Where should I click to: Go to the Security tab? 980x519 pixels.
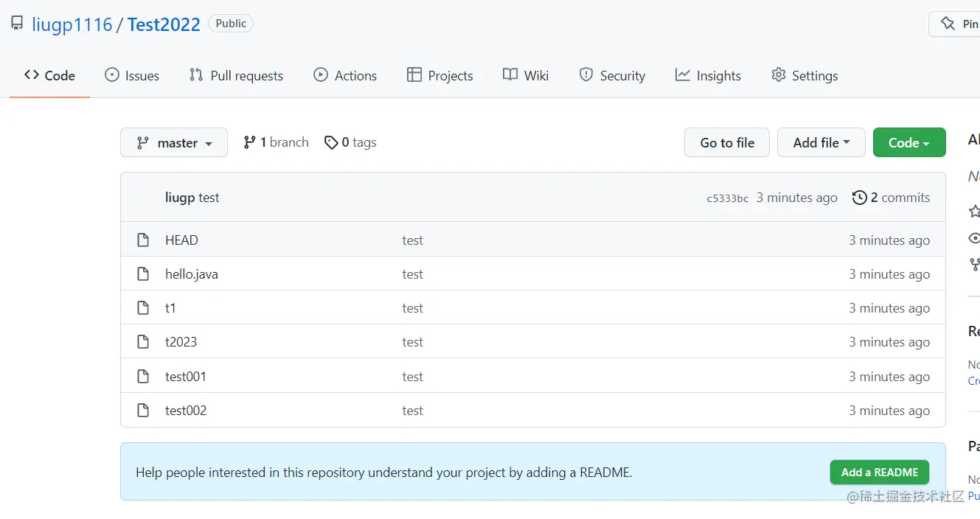pos(612,75)
